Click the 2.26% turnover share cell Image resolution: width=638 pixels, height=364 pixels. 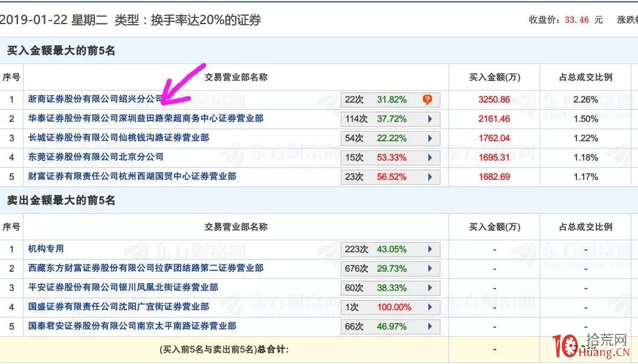(x=585, y=100)
